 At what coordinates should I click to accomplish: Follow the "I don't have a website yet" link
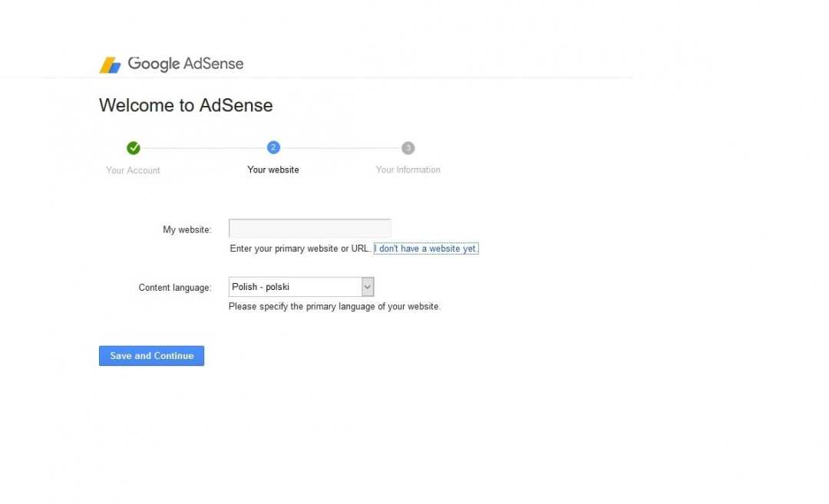coord(426,249)
